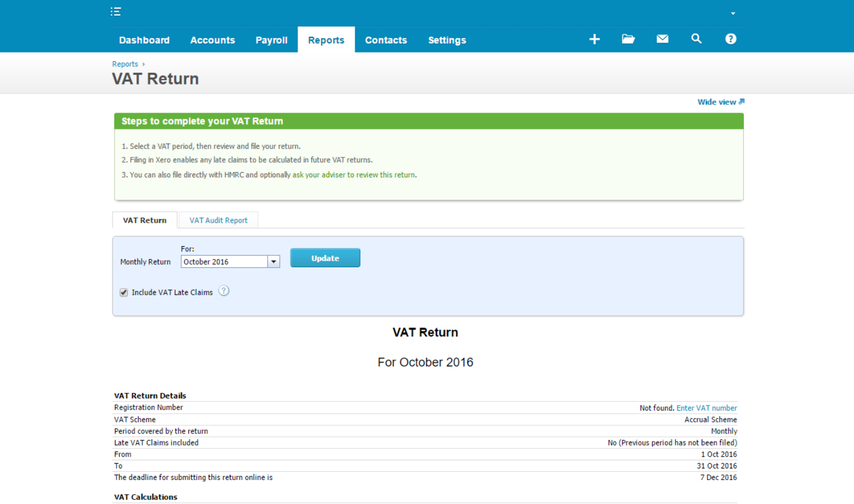Open the Payroll menu item
The width and height of the screenshot is (854, 504).
[271, 40]
